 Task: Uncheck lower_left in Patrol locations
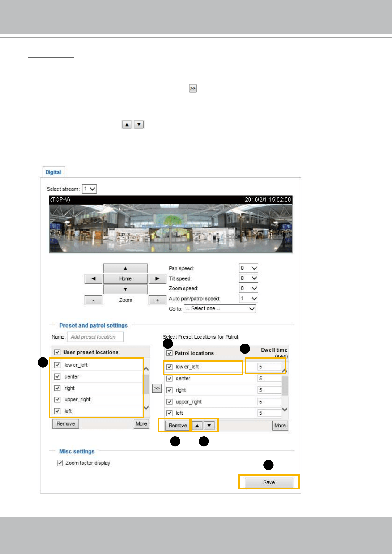click(169, 367)
